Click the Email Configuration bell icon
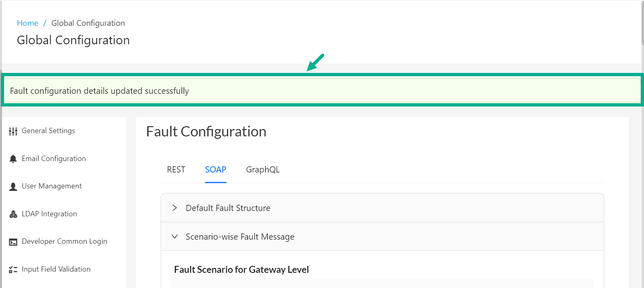This screenshot has height=288, width=644. (13, 159)
